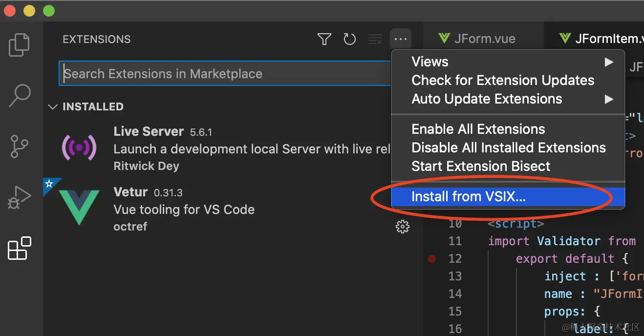Screen dimensions: 644x336
Task: Open Run and Debug icon
Action: [20, 197]
